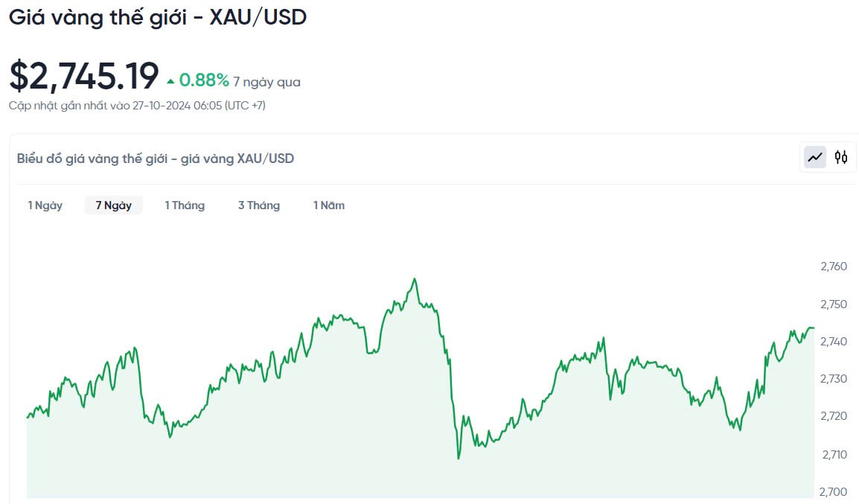Click the 2,750 axis label

(833, 304)
